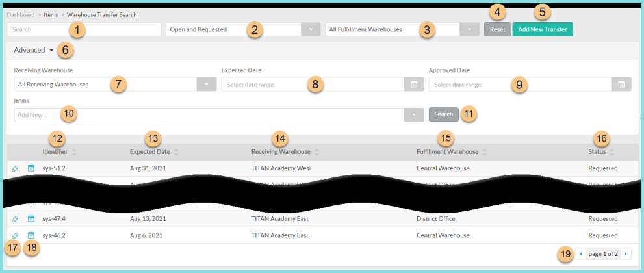
Task: Go to the next page arrow
Action: click(x=626, y=254)
